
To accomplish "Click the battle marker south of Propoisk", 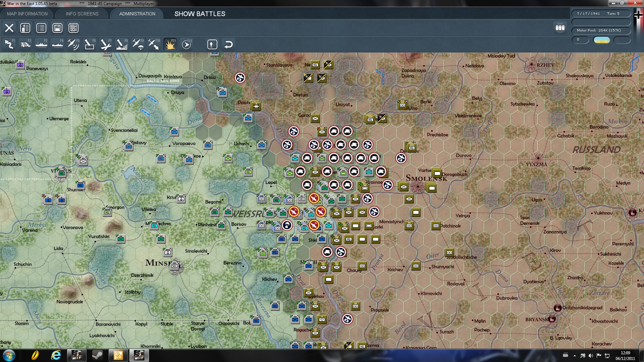I will tap(347, 319).
